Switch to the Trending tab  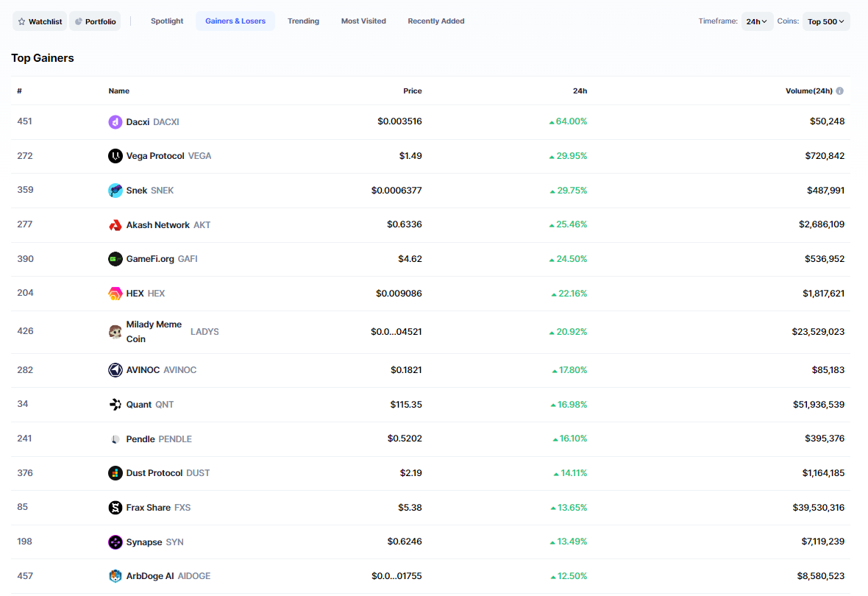pos(303,21)
